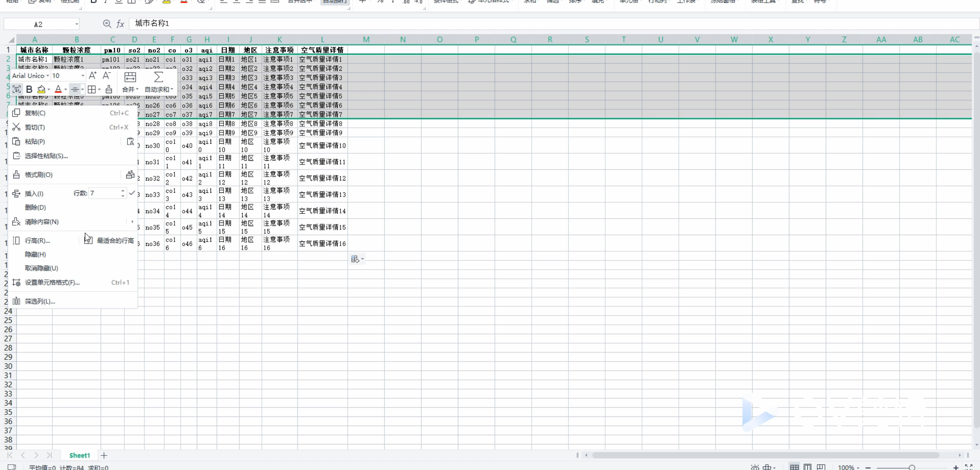
Task: Switch to page layout view
Action: click(x=807, y=467)
